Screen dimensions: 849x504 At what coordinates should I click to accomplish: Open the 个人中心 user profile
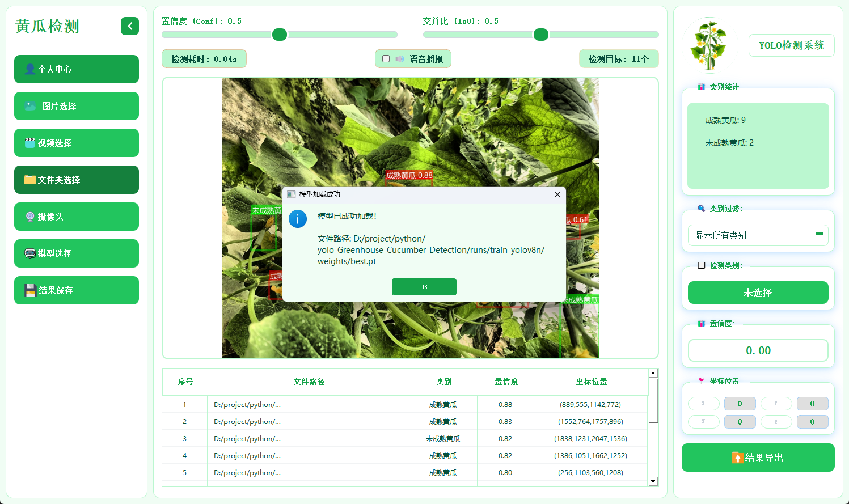tap(77, 69)
